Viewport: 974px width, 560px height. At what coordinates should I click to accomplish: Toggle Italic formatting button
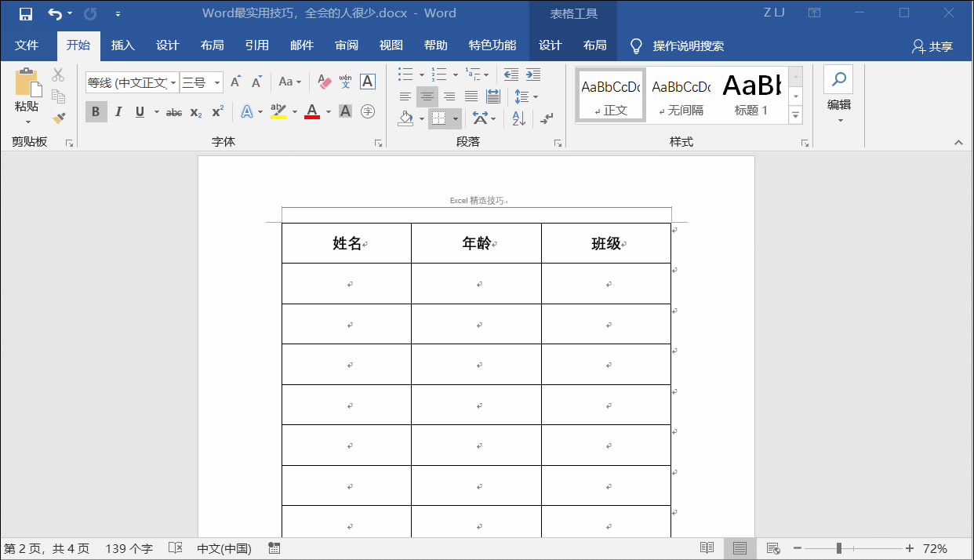coord(118,112)
